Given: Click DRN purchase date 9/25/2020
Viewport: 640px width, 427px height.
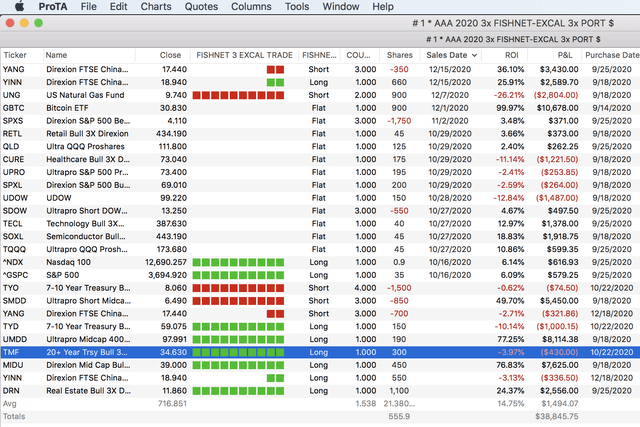Looking at the screenshot, I should click(612, 391).
